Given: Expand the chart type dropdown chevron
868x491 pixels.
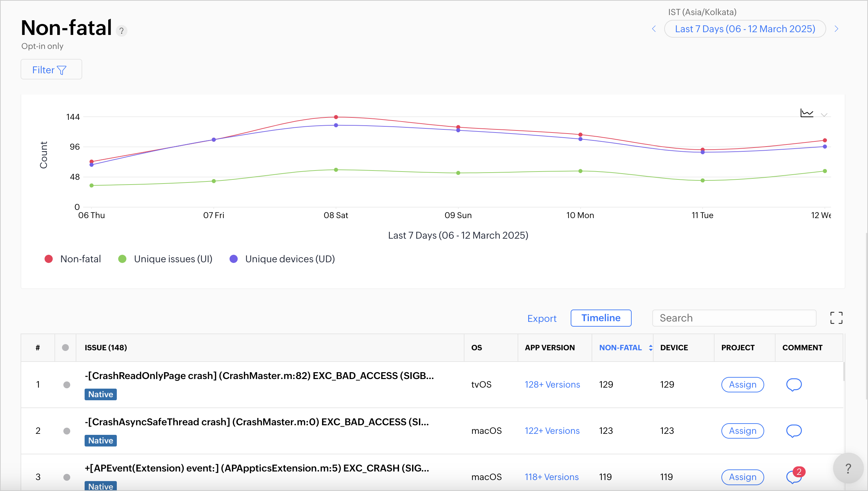Looking at the screenshot, I should (824, 115).
